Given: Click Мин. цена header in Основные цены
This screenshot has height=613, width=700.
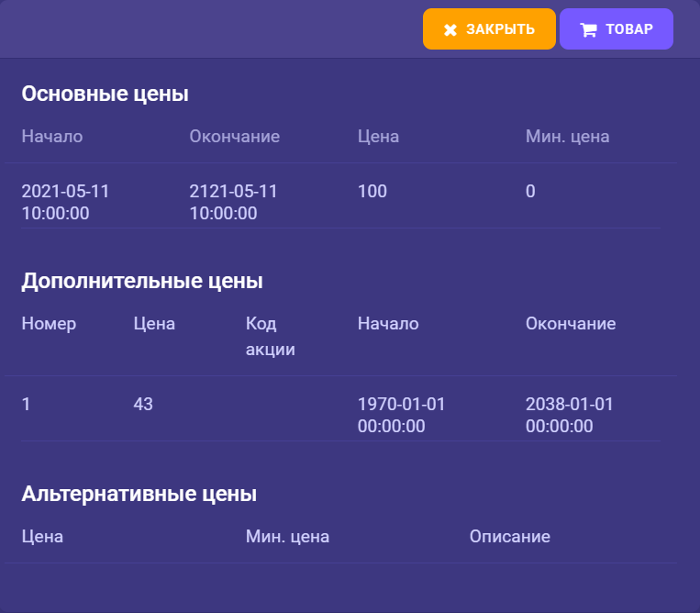Looking at the screenshot, I should 567,137.
